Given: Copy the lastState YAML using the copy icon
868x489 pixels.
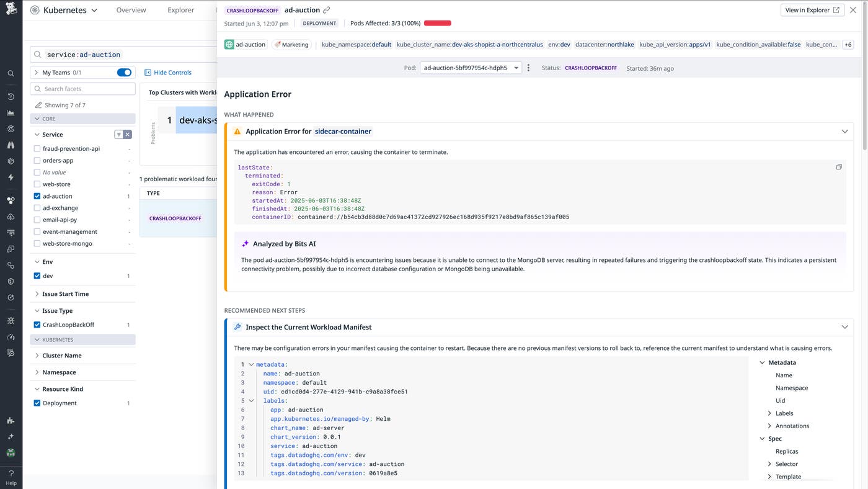Looking at the screenshot, I should point(839,167).
